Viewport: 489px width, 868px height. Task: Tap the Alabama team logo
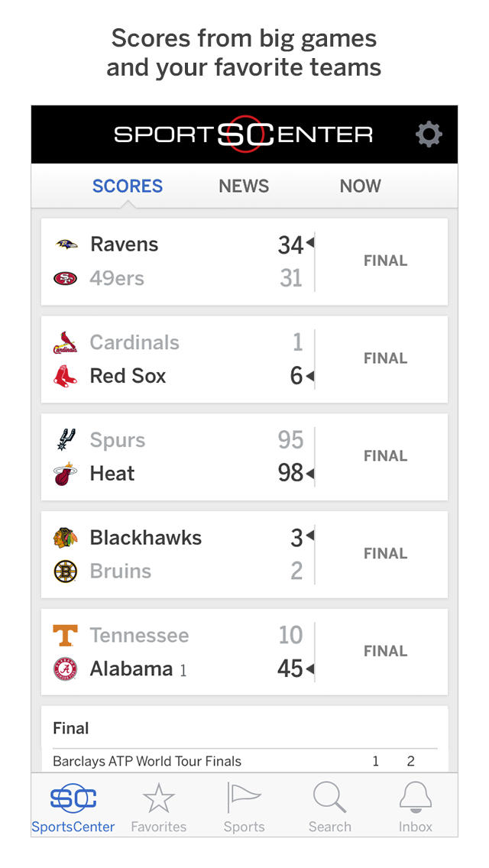tap(66, 669)
